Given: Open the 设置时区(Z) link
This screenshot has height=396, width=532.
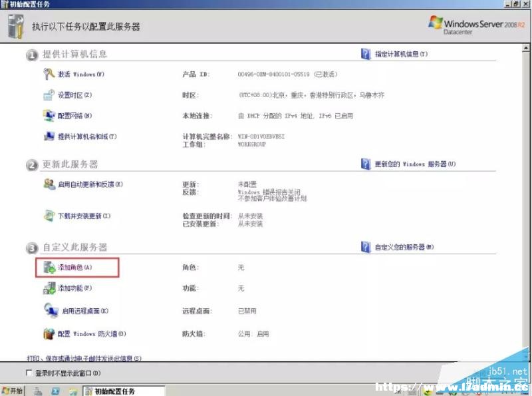Looking at the screenshot, I should click(74, 95).
